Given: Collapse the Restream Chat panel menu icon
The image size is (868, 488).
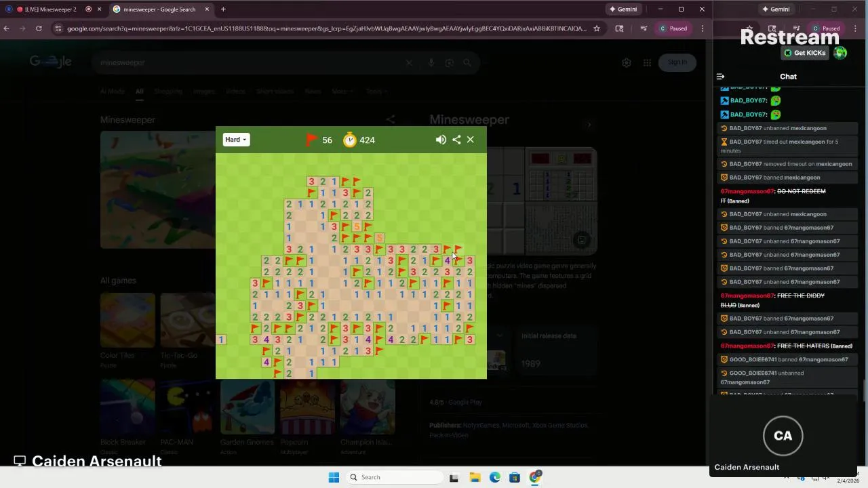Looking at the screenshot, I should tap(721, 77).
